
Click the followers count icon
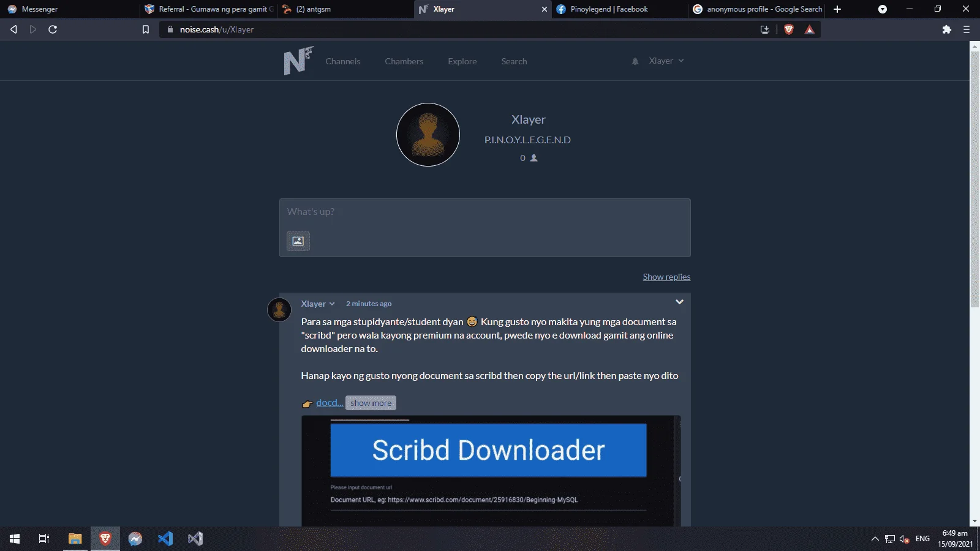tap(534, 158)
